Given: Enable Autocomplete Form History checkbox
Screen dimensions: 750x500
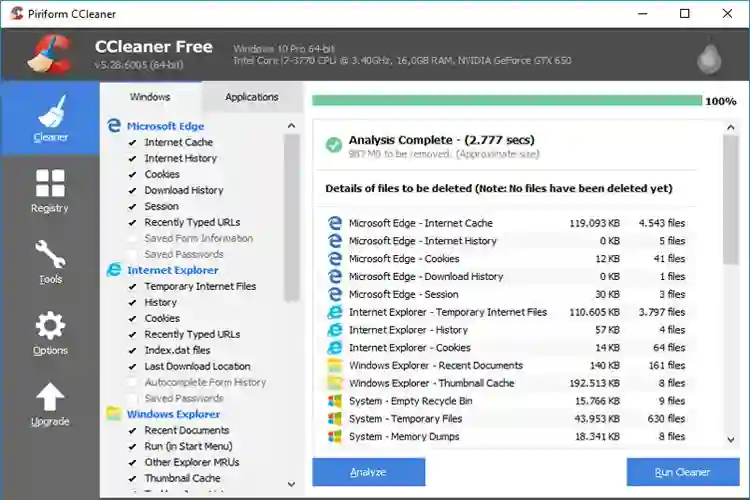Looking at the screenshot, I should tap(132, 382).
